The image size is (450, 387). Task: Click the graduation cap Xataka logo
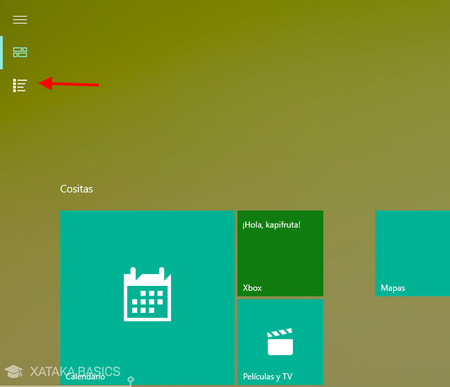pos(13,371)
